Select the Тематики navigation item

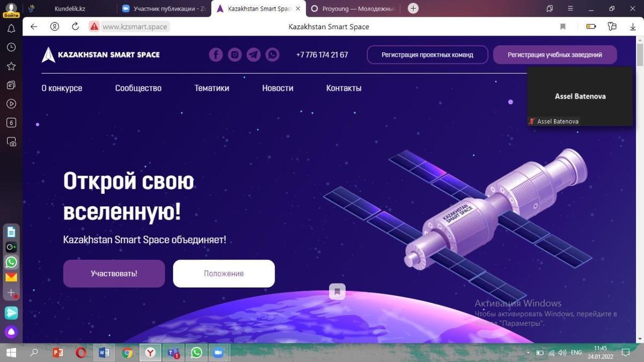[x=211, y=88]
